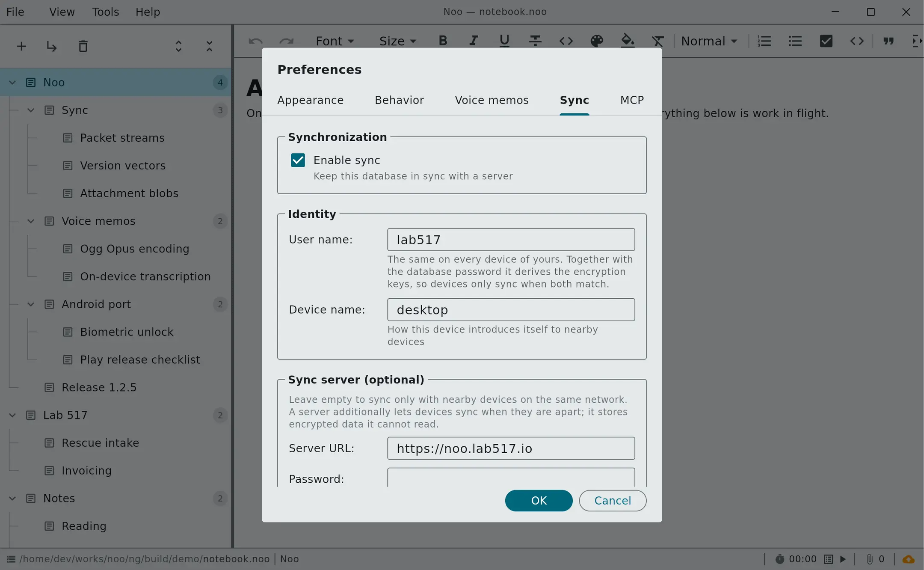Collapse the Voice memos tree node

click(31, 221)
